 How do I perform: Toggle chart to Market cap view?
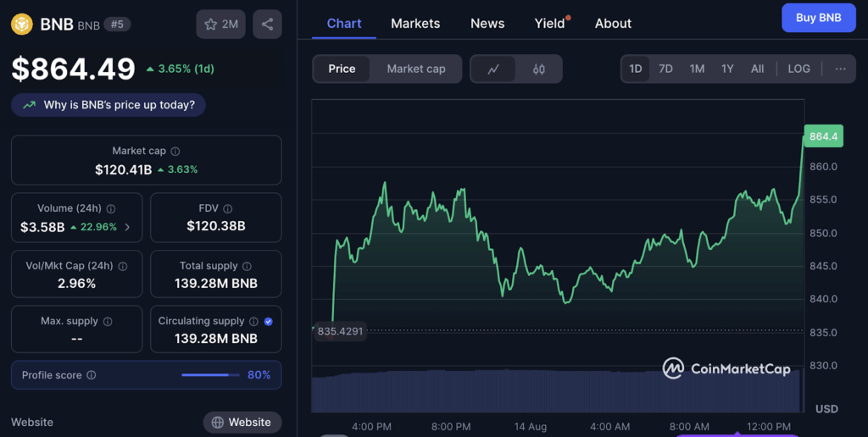pyautogui.click(x=415, y=69)
